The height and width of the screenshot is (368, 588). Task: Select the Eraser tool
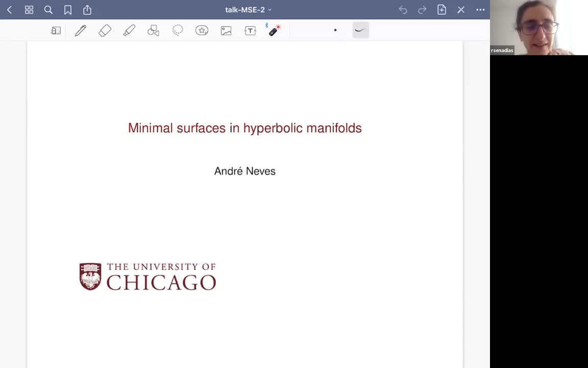coord(105,31)
